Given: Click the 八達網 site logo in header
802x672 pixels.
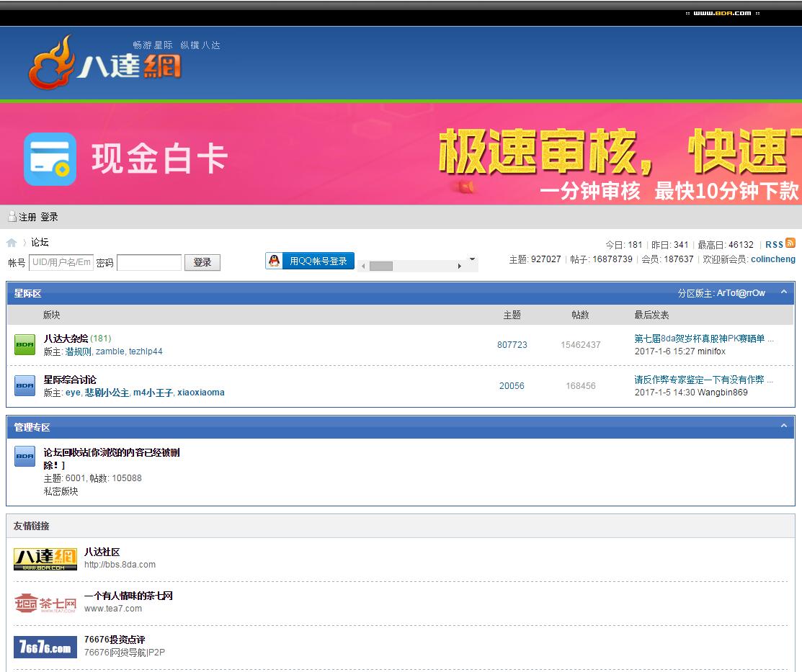Looking at the screenshot, I should click(x=105, y=63).
